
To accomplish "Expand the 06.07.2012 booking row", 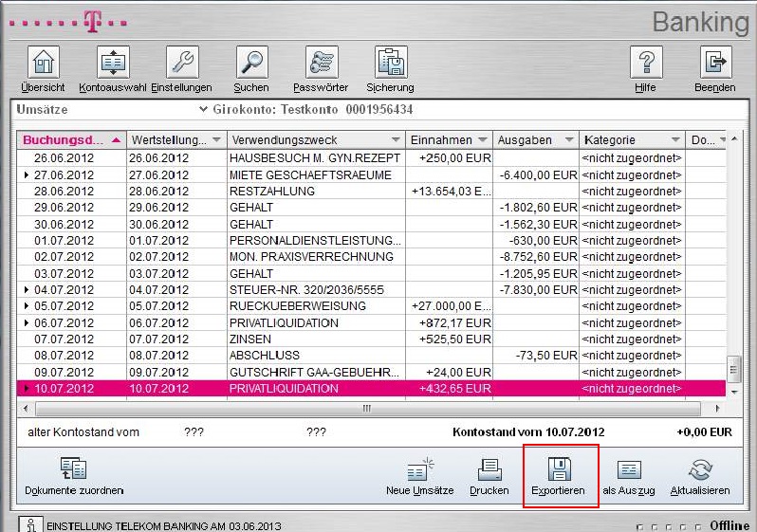I will [x=26, y=322].
